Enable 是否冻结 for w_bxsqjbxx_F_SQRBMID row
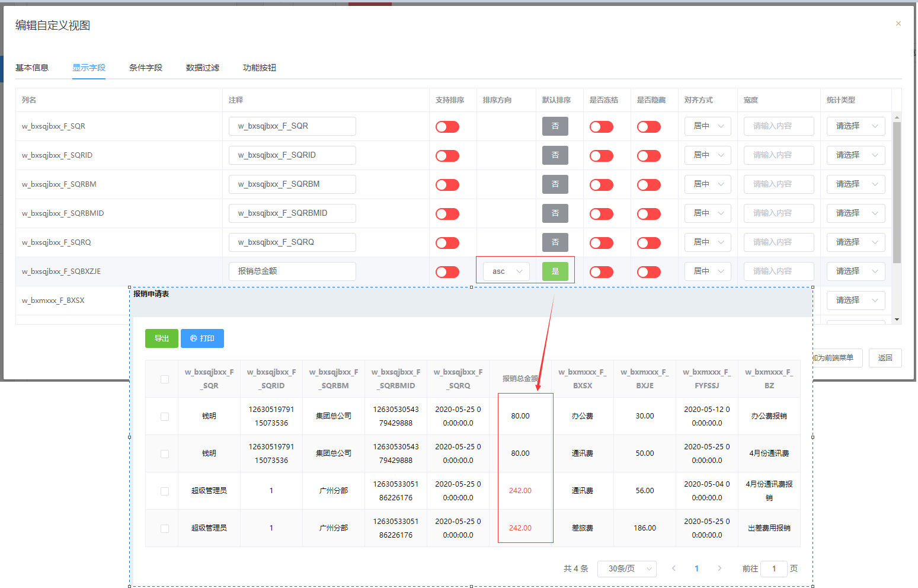This screenshot has height=588, width=918. tap(602, 214)
